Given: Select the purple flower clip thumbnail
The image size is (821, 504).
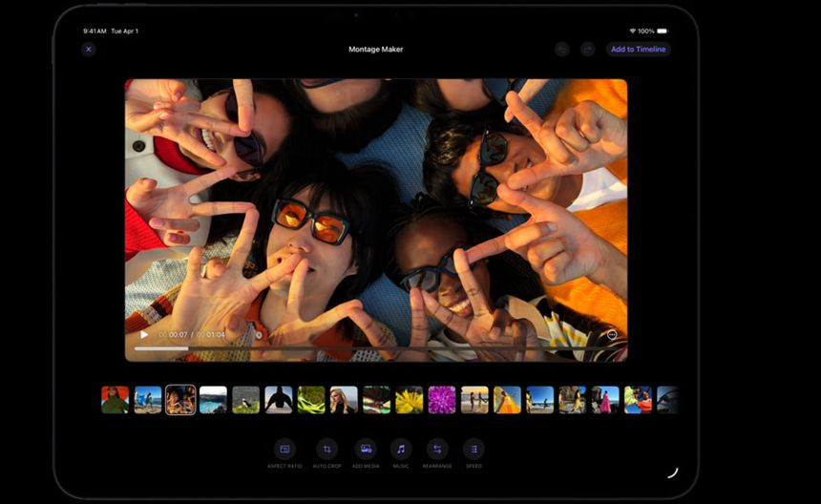Looking at the screenshot, I should 442,399.
